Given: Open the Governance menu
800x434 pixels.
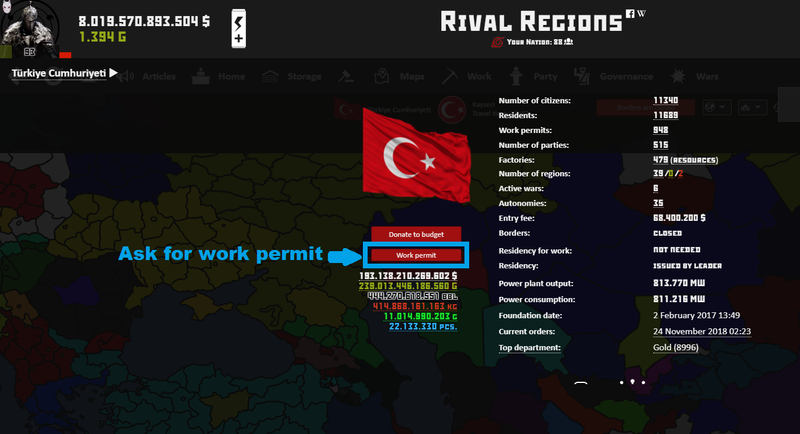Looking at the screenshot, I should click(x=626, y=76).
